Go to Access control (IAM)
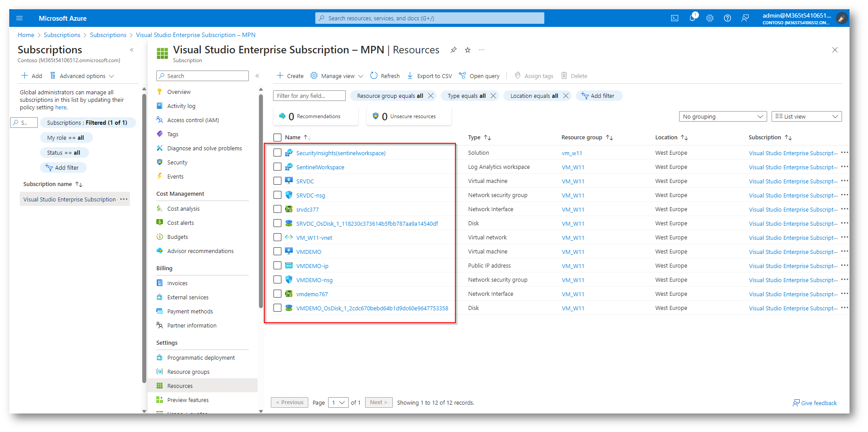 point(193,120)
